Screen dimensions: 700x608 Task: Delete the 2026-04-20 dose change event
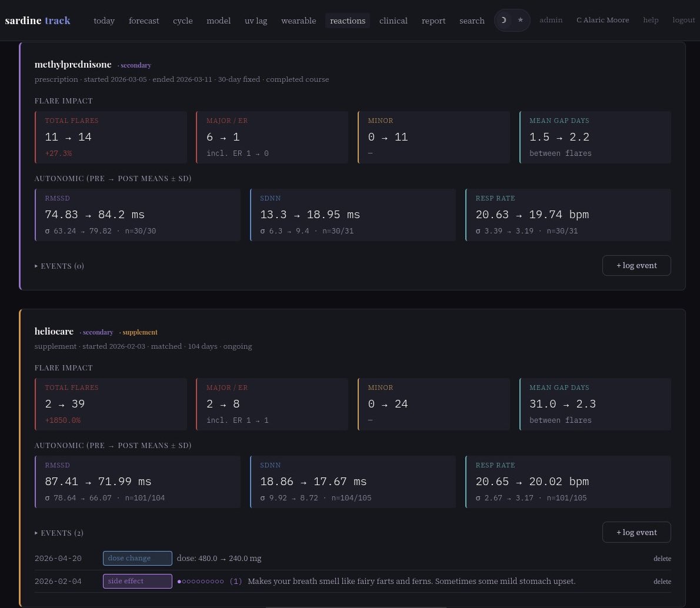coord(662,559)
